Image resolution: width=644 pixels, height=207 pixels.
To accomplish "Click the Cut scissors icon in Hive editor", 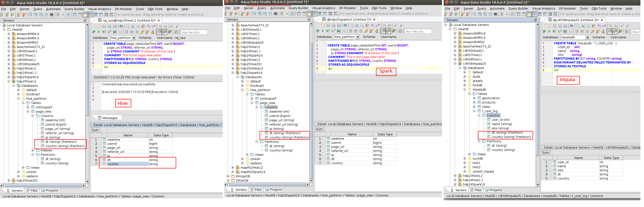I will tap(133, 26).
